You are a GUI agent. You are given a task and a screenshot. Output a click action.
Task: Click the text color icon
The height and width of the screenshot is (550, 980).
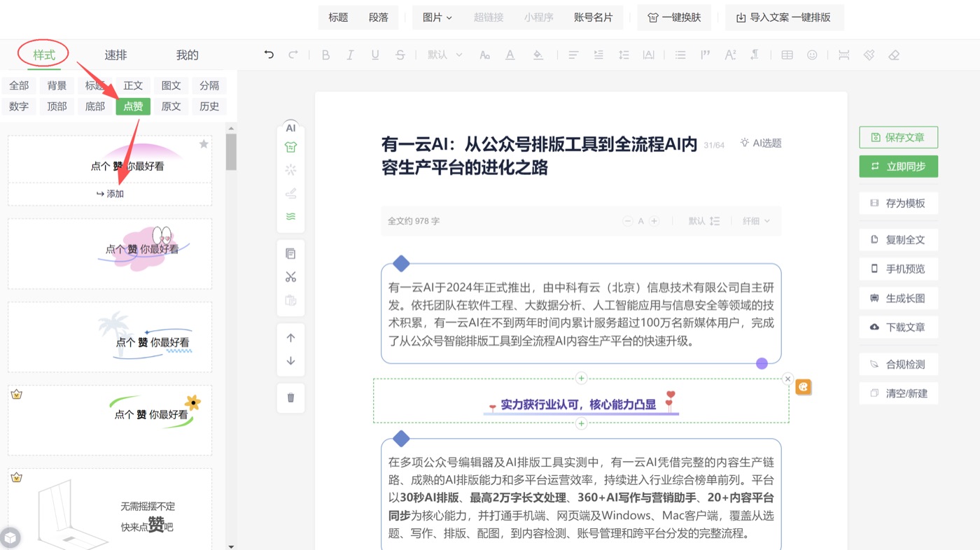[x=510, y=55]
